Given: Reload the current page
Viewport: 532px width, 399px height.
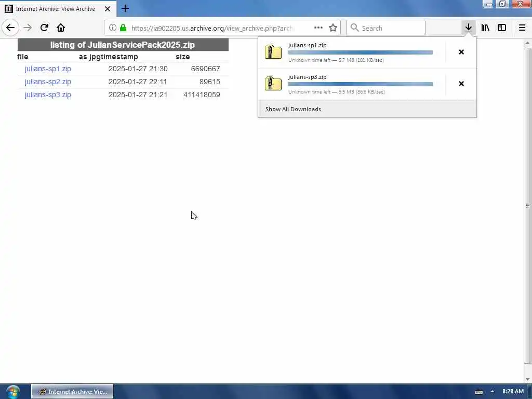Looking at the screenshot, I should point(44,28).
